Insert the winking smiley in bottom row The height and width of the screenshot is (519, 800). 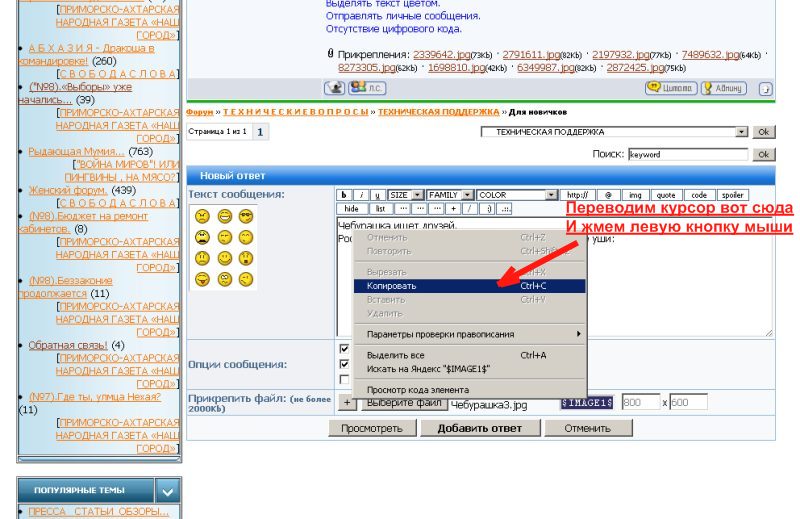click(246, 279)
